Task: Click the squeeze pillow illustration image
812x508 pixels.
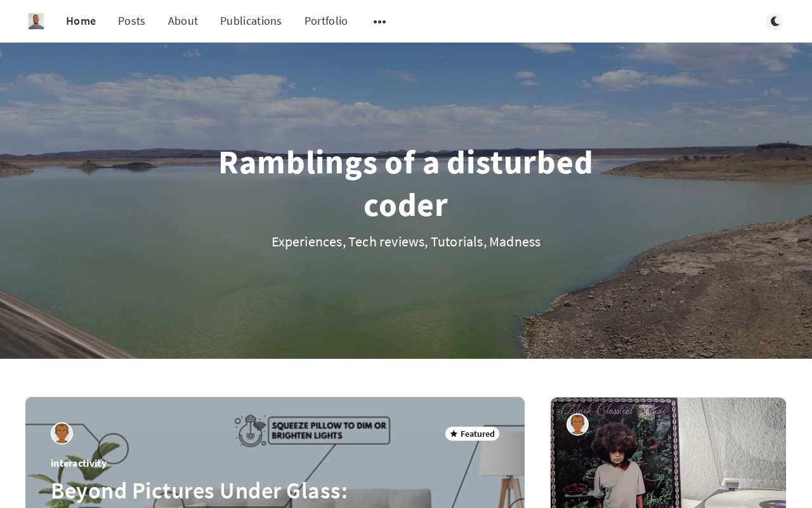Action: (x=312, y=431)
